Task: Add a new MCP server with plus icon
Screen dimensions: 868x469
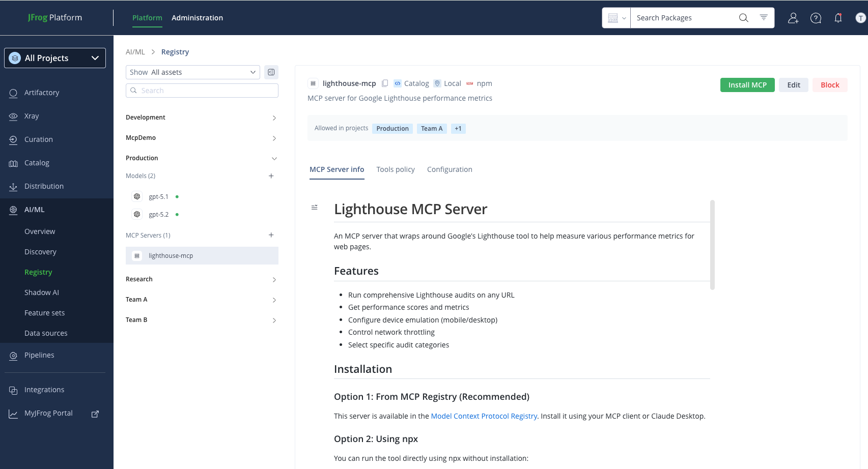Action: [271, 235]
